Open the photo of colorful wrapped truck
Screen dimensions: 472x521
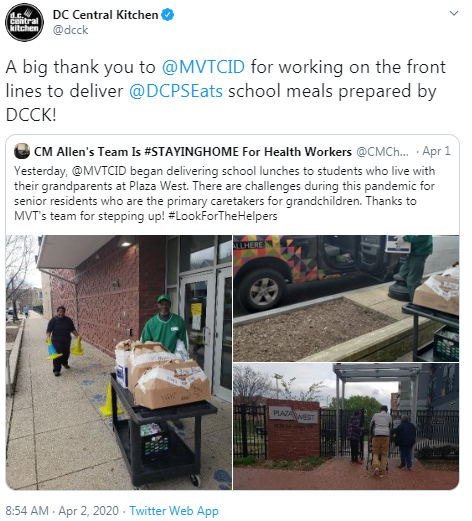(346, 298)
